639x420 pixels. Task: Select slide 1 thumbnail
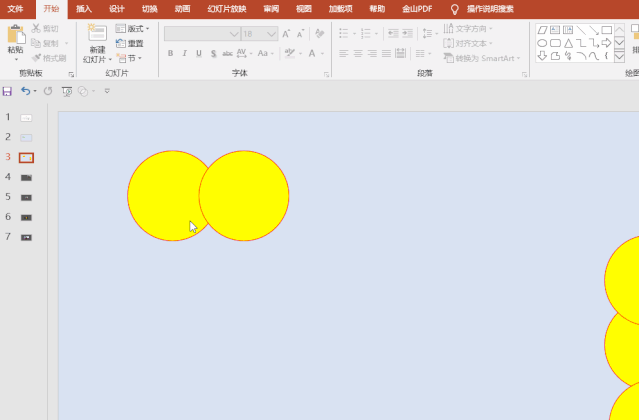pyautogui.click(x=26, y=118)
